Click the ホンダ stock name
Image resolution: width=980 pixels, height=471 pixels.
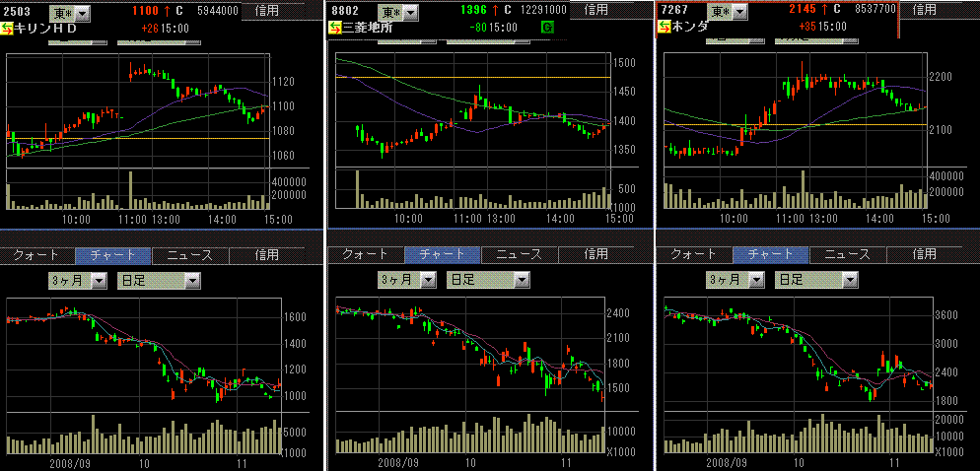pyautogui.click(x=691, y=27)
